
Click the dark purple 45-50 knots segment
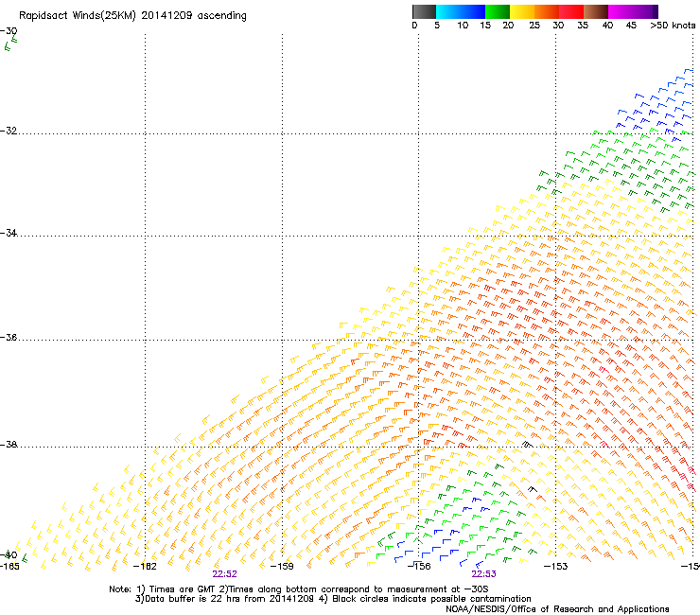click(x=645, y=11)
